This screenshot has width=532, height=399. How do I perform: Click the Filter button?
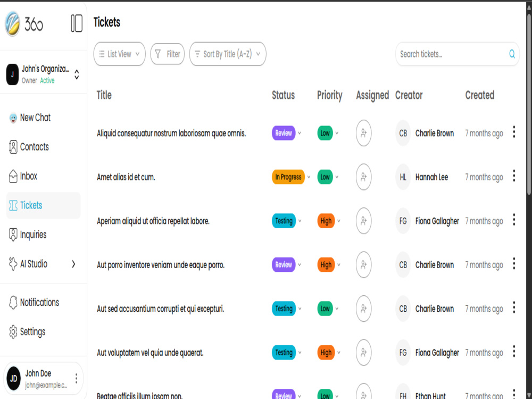tap(167, 54)
